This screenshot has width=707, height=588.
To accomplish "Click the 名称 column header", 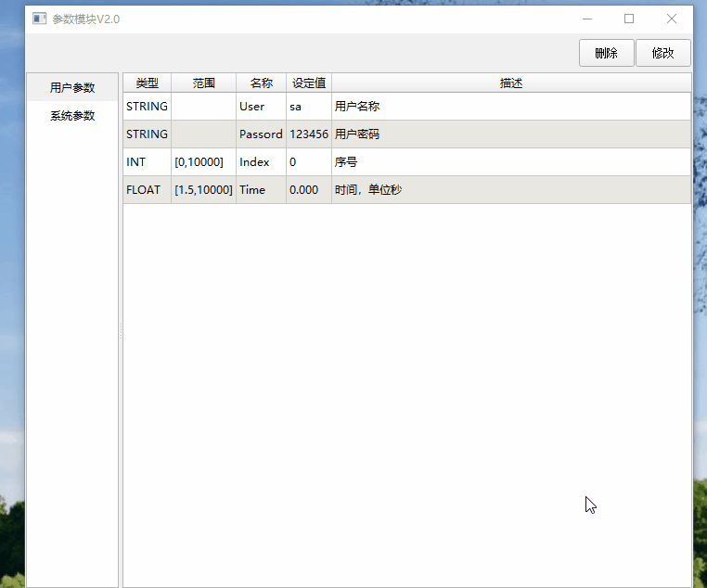I will [261, 83].
